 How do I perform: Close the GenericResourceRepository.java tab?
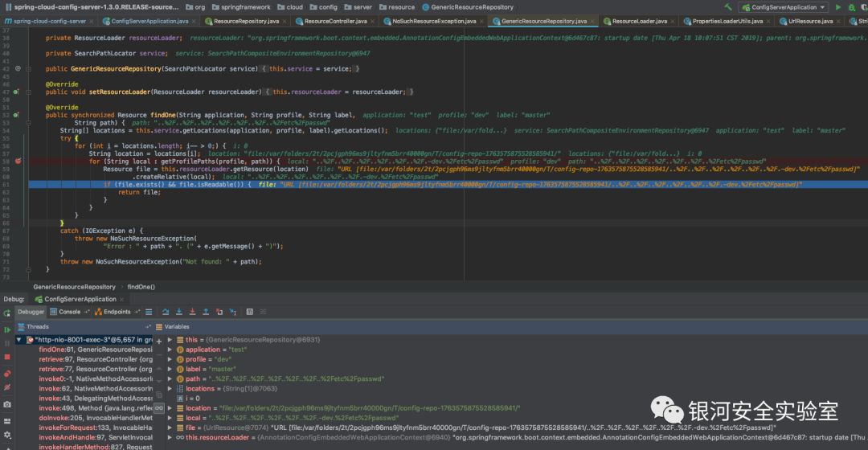pyautogui.click(x=592, y=22)
